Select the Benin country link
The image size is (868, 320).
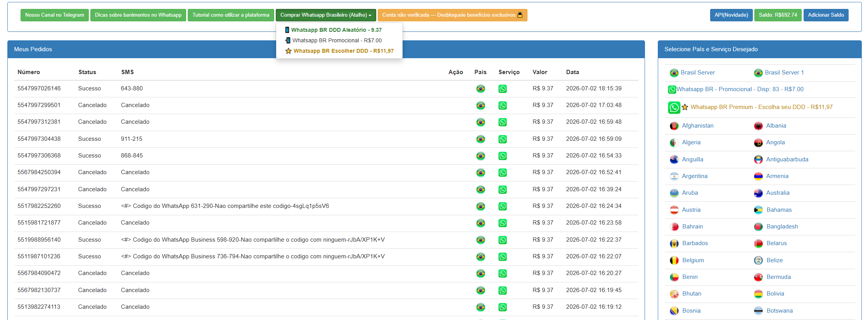point(690,277)
